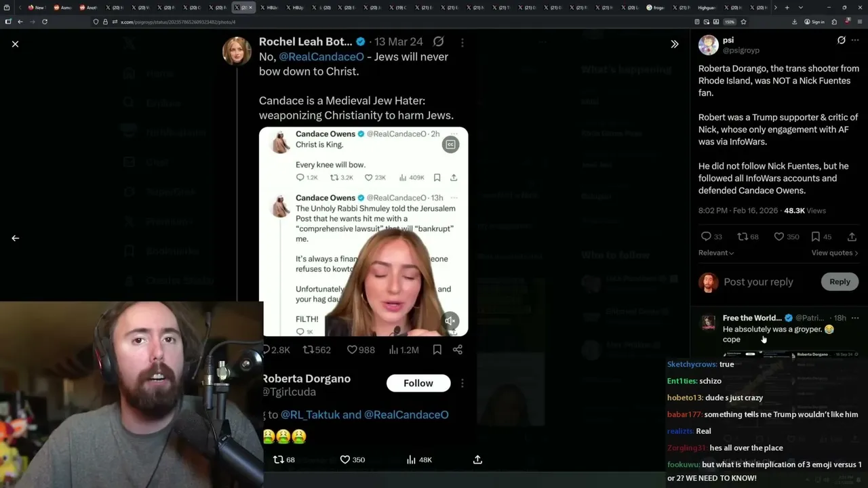
Task: Go to the previous photo with the left arrow
Action: tap(15, 238)
